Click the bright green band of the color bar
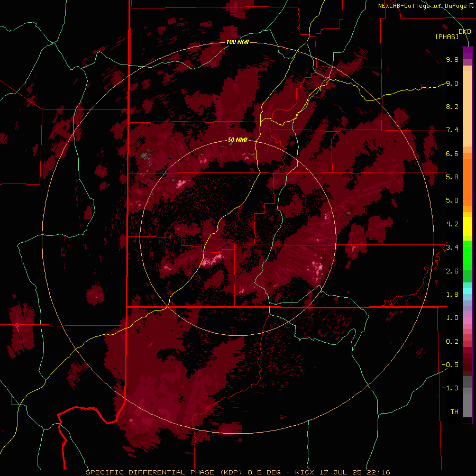The width and height of the screenshot is (476, 476). [x=467, y=255]
